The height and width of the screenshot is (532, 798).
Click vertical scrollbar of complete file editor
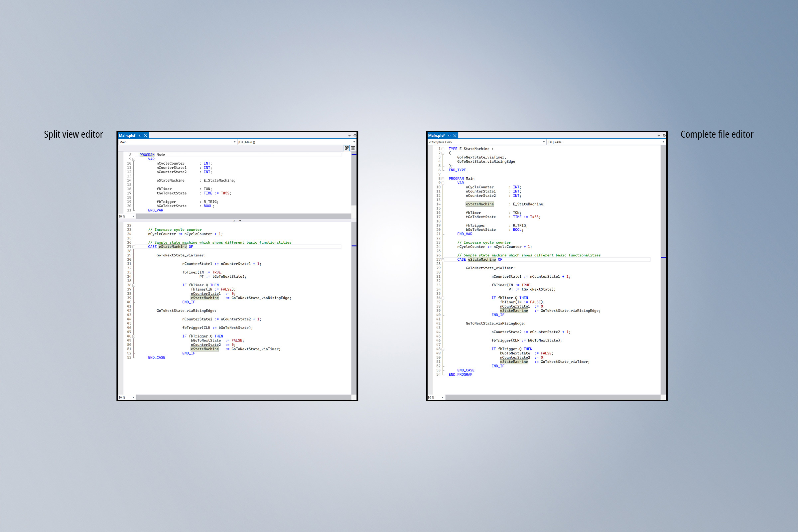[663, 305]
